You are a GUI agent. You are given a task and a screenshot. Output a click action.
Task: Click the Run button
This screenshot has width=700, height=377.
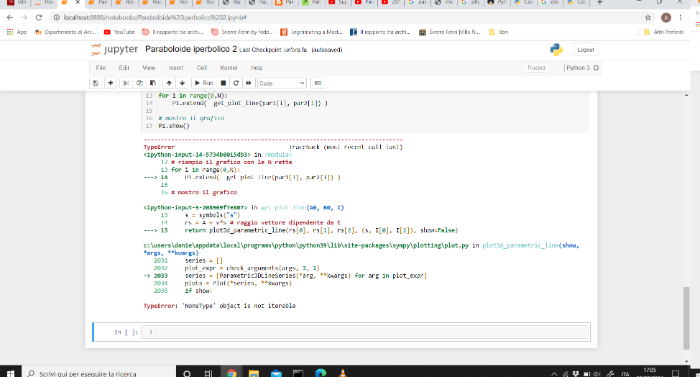(x=204, y=83)
